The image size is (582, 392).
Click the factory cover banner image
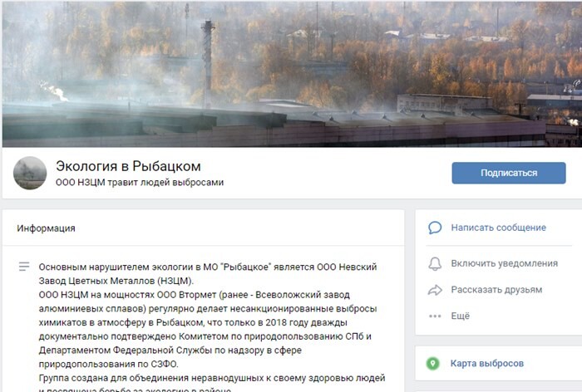pos(292,73)
